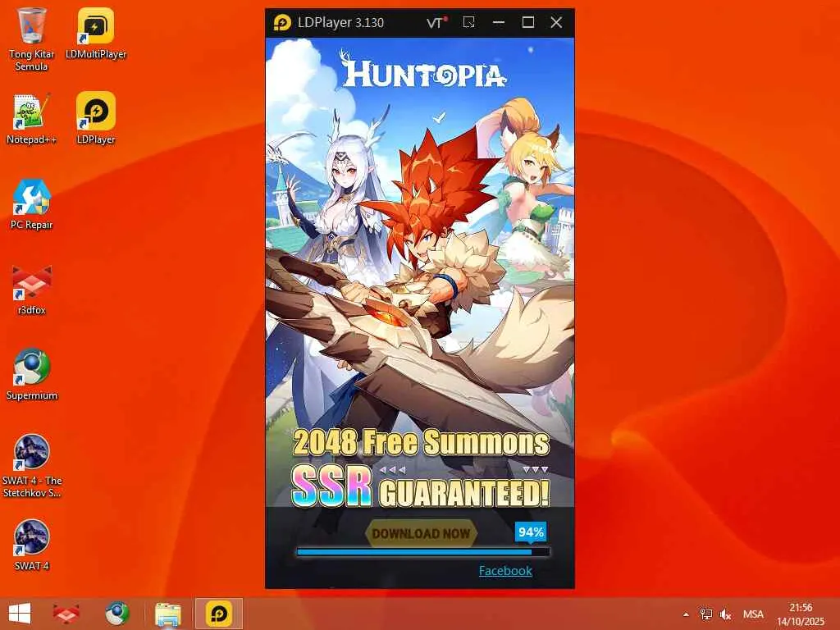Click the VT indicator in LDPlayer title bar

coord(436,22)
